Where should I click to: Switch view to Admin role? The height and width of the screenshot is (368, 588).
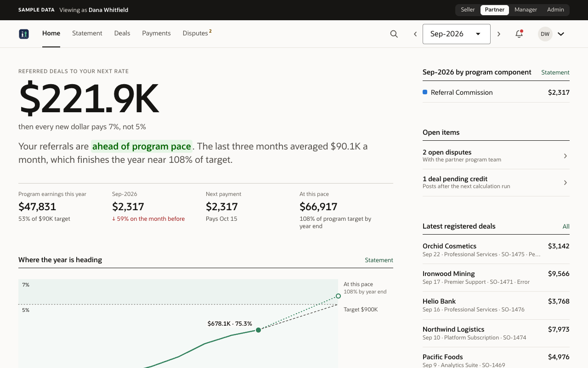(555, 10)
